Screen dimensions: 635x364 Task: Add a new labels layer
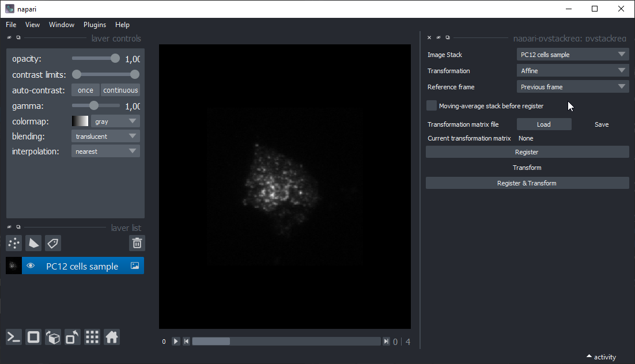coord(53,243)
